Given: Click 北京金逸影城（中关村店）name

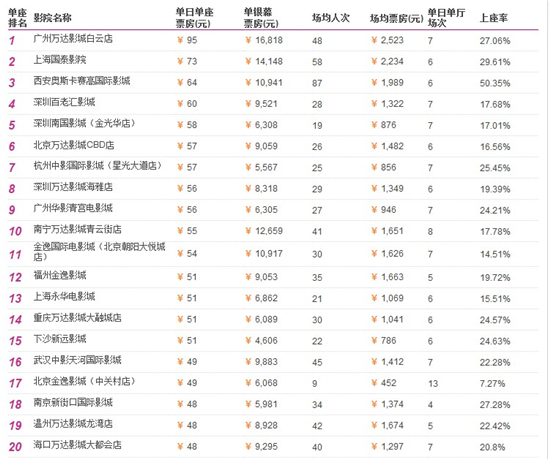Looking at the screenshot, I should [x=84, y=381].
